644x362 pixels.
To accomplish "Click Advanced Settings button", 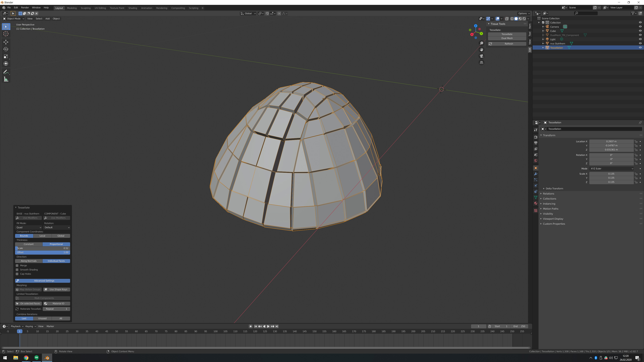I will pyautogui.click(x=42, y=281).
